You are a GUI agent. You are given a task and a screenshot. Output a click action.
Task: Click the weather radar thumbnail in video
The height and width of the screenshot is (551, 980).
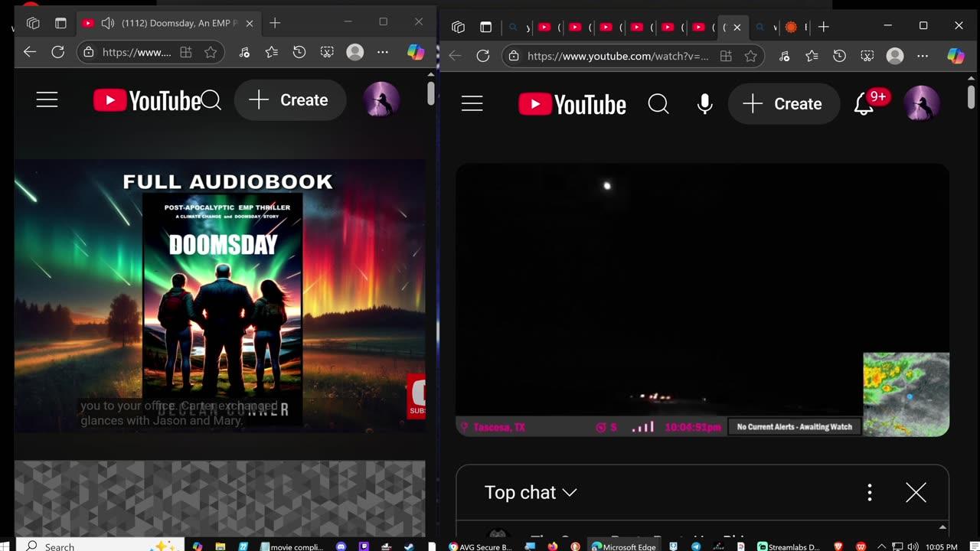coord(906,394)
